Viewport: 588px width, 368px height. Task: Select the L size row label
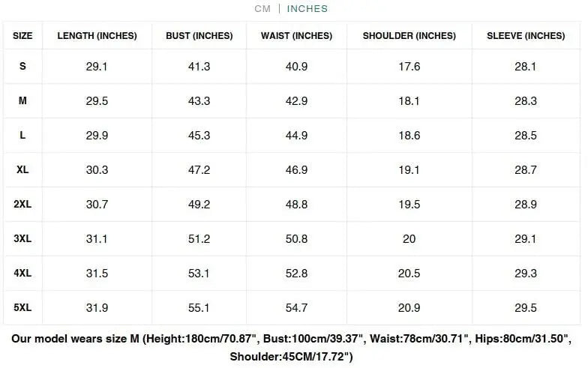22,136
